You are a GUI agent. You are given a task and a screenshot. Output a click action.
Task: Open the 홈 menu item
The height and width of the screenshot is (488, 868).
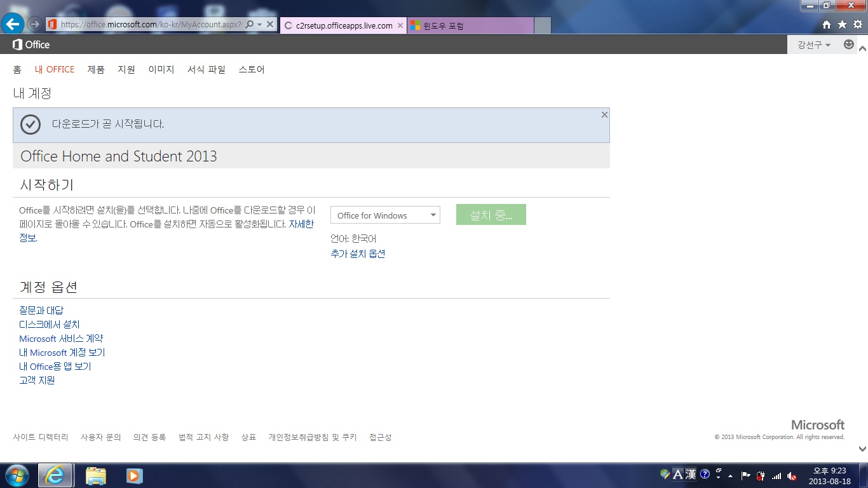[17, 69]
